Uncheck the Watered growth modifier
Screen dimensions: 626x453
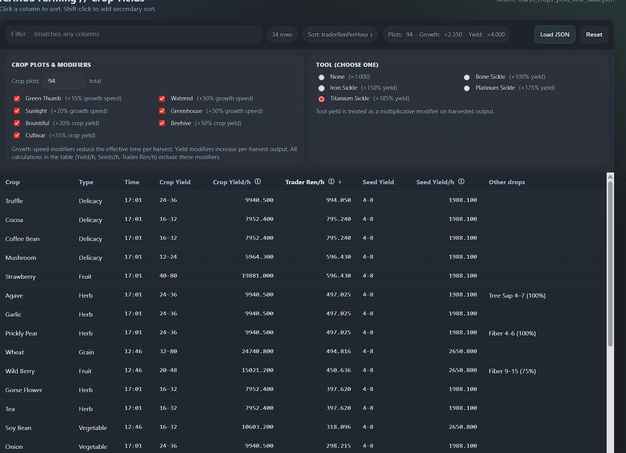click(x=162, y=99)
